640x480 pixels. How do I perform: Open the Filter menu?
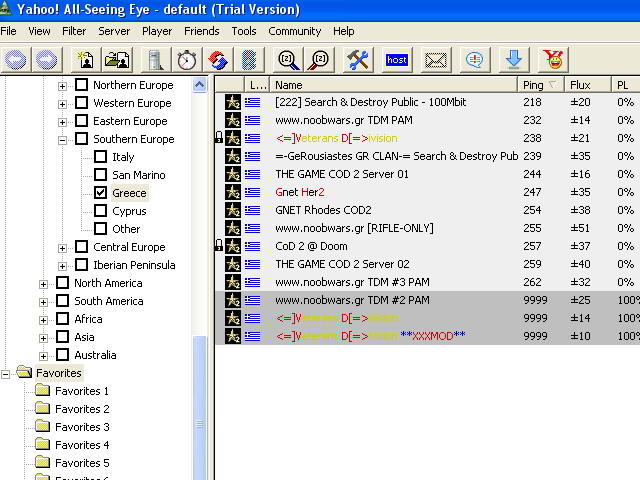pos(74,31)
